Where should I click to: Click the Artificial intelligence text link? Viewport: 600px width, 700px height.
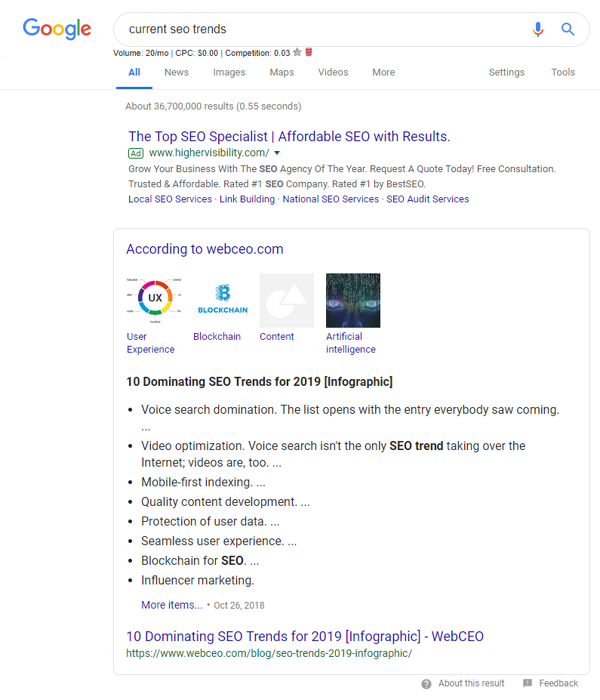pyautogui.click(x=351, y=343)
